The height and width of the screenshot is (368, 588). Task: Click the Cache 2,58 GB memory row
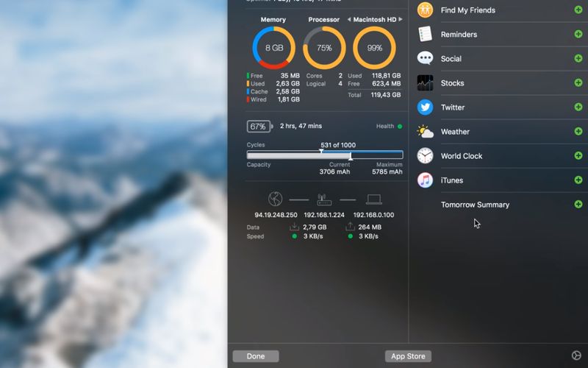273,91
